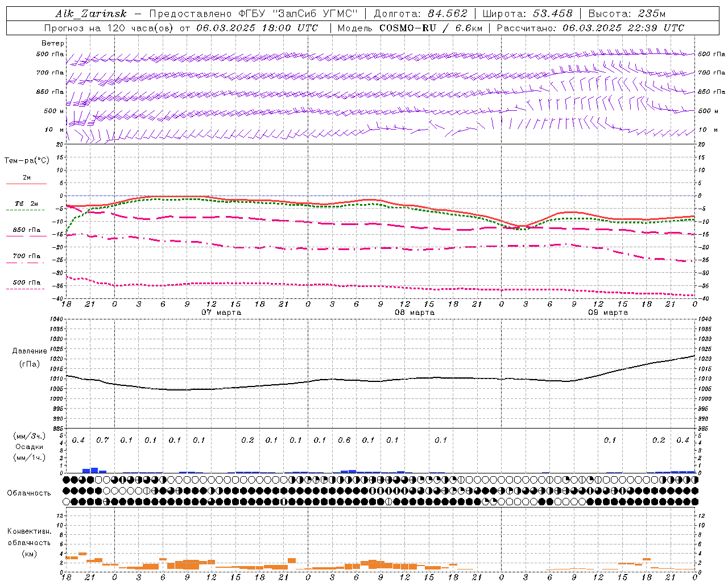This screenshot has height=582, width=728.
Task: Click the date label '07 марта'
Action: pos(221,313)
